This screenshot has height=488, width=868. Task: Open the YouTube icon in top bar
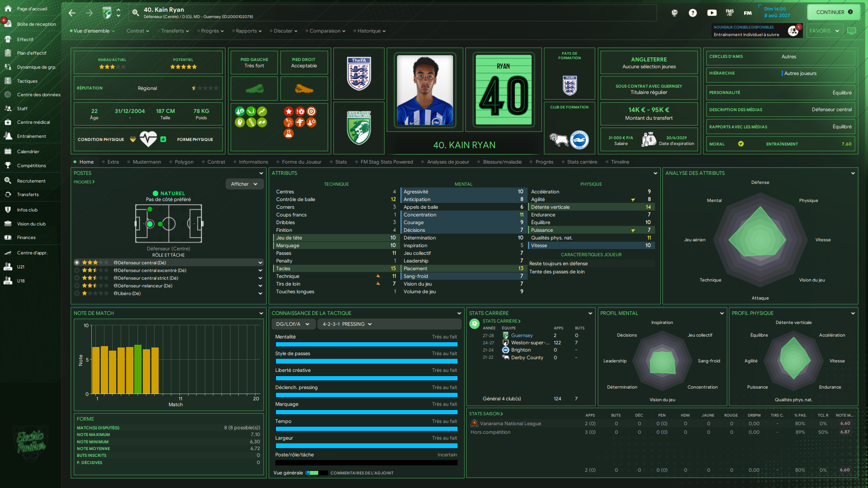(x=712, y=13)
